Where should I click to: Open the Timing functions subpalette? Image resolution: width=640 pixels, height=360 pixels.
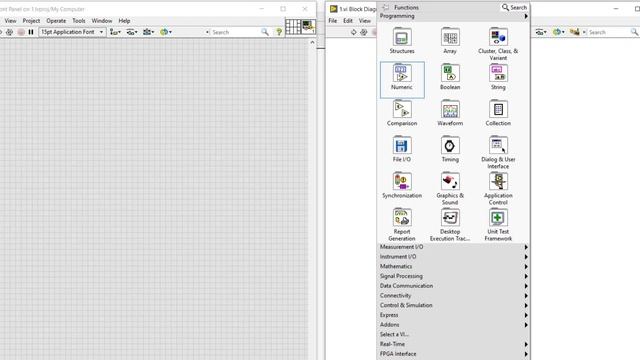click(450, 149)
